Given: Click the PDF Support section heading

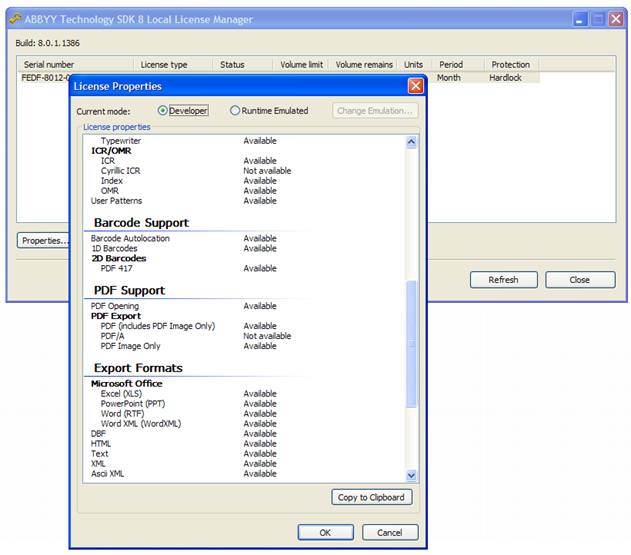Looking at the screenshot, I should (129, 290).
